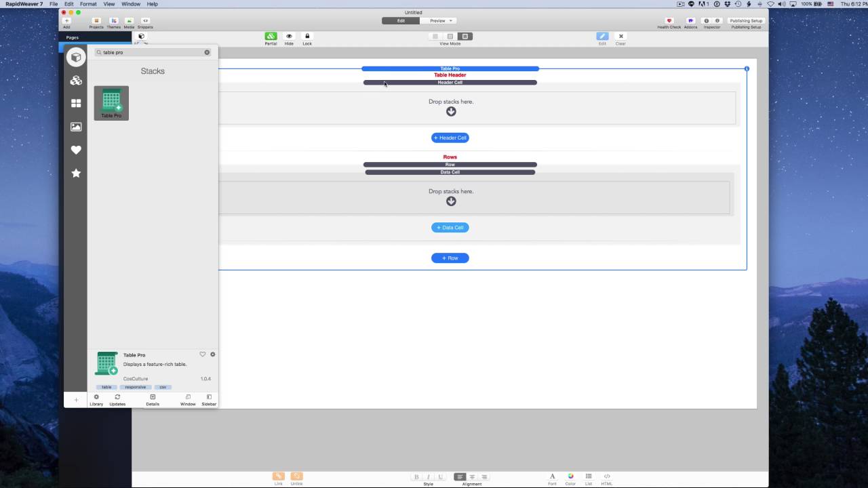This screenshot has width=868, height=488.
Task: Check for stack Updates
Action: tap(117, 397)
